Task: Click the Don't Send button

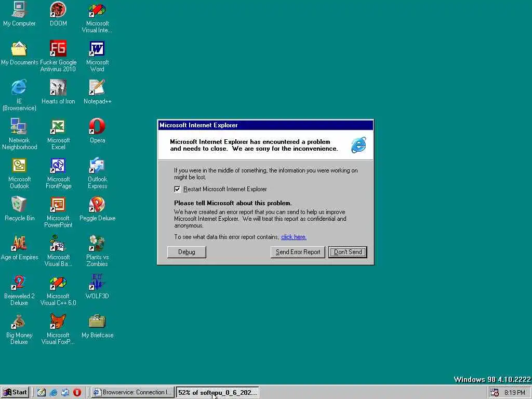Action: pyautogui.click(x=348, y=252)
